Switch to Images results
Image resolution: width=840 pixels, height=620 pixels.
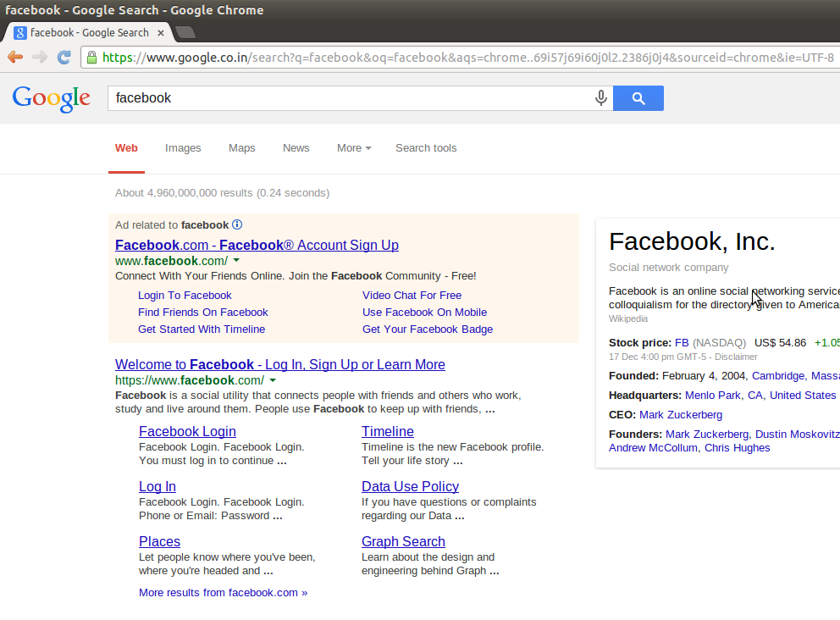click(183, 148)
